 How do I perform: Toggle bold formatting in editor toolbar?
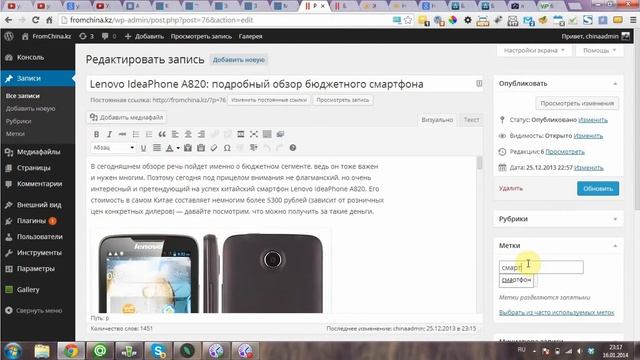(x=96, y=134)
